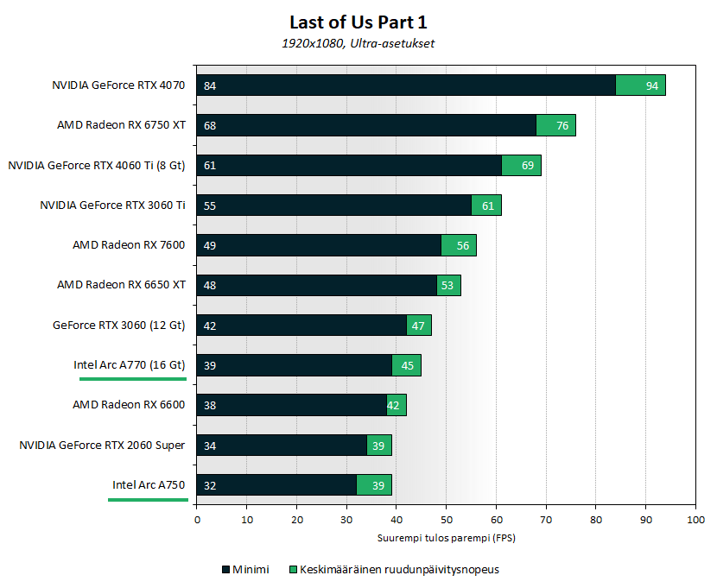Viewport: 717px width, 588px height.
Task: Click the RX 6650 XT minimum value 48
Action: [x=210, y=286]
